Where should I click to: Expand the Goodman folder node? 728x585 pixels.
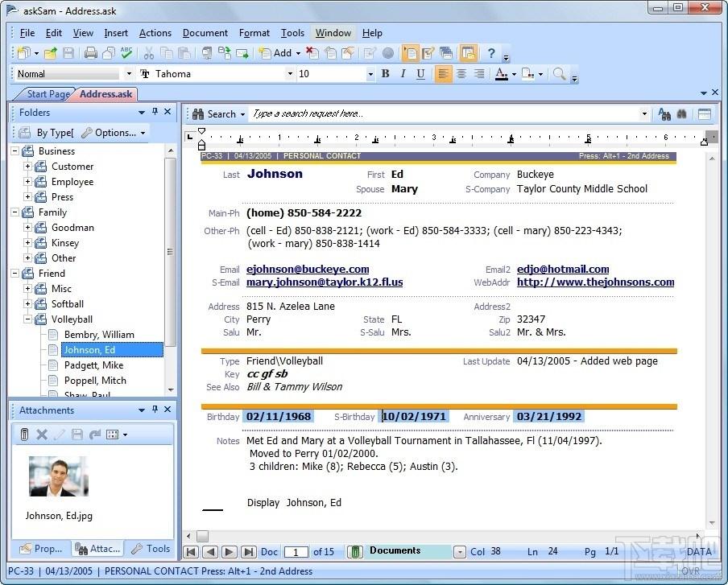(x=27, y=228)
